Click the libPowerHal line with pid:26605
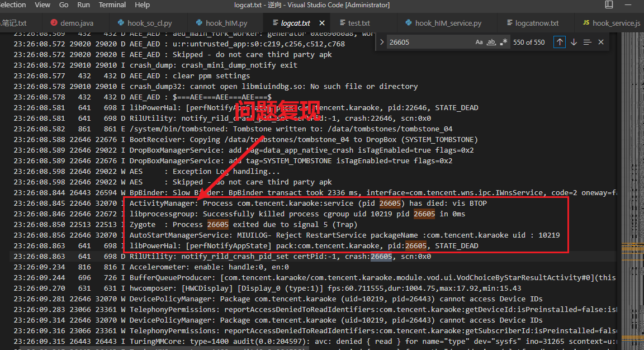This screenshot has width=644, height=350. [x=245, y=246]
